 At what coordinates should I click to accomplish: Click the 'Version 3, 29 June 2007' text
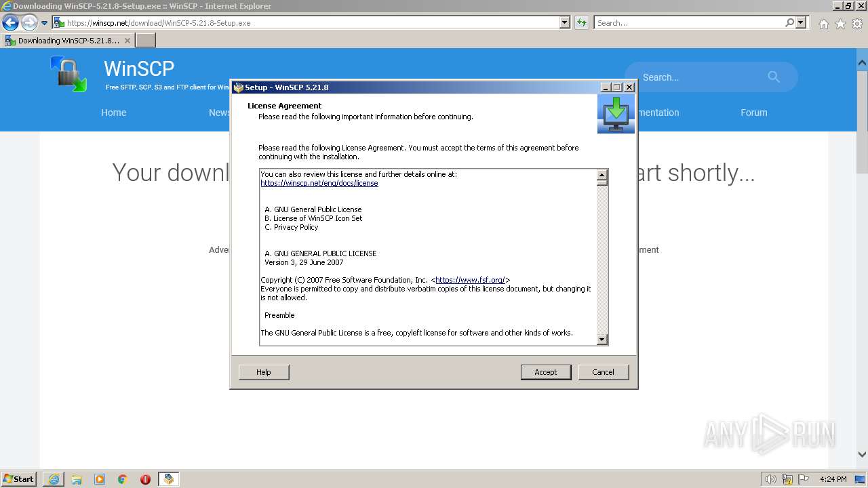(304, 262)
